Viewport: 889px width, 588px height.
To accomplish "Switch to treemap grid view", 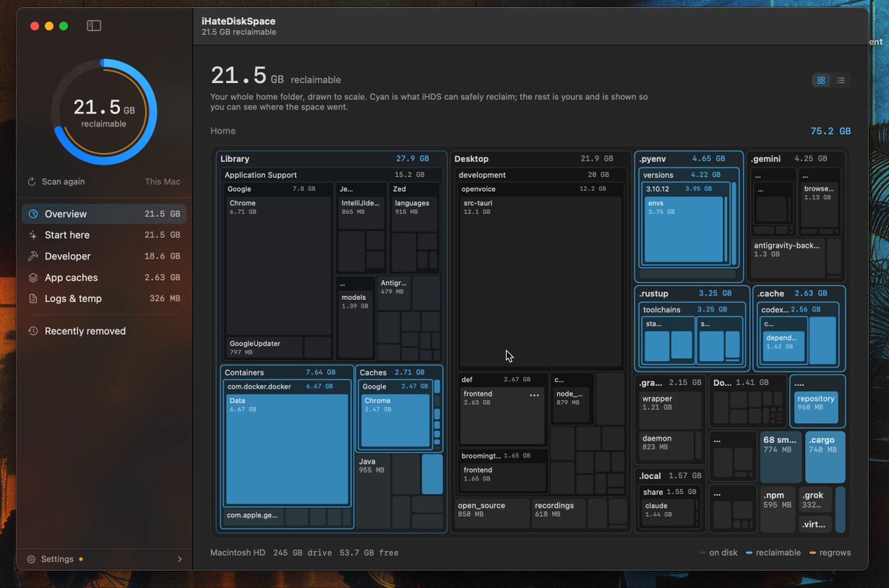I will click(821, 80).
